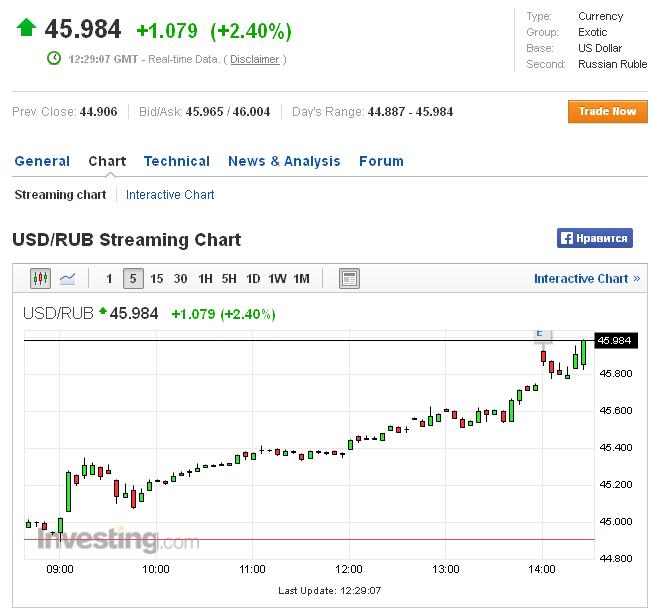Open the chart table view icon

(x=349, y=278)
